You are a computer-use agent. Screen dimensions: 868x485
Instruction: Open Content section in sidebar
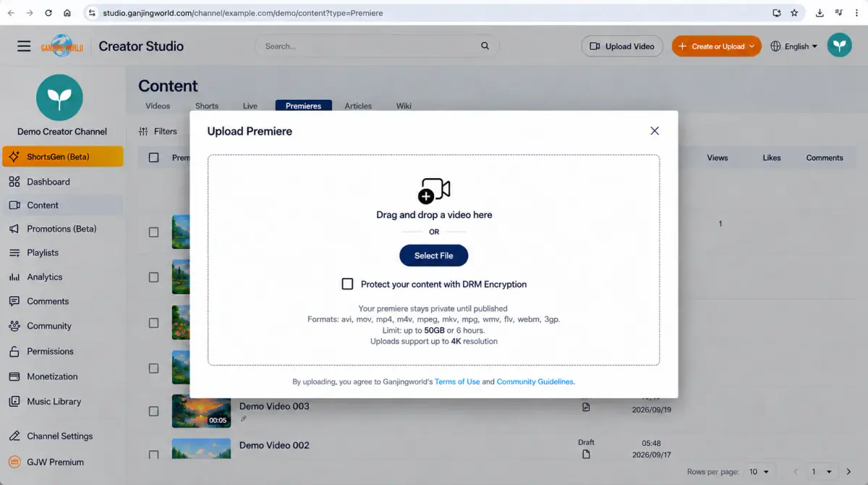(62, 205)
